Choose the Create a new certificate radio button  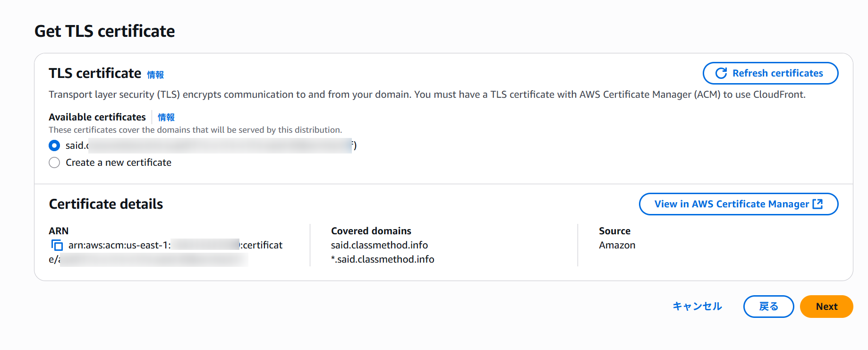click(x=54, y=162)
